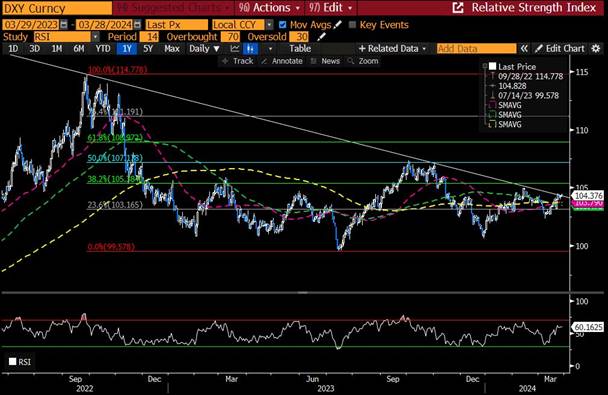Activate the Zoom magnifier tool
The height and width of the screenshot is (395, 608).
pos(363,61)
